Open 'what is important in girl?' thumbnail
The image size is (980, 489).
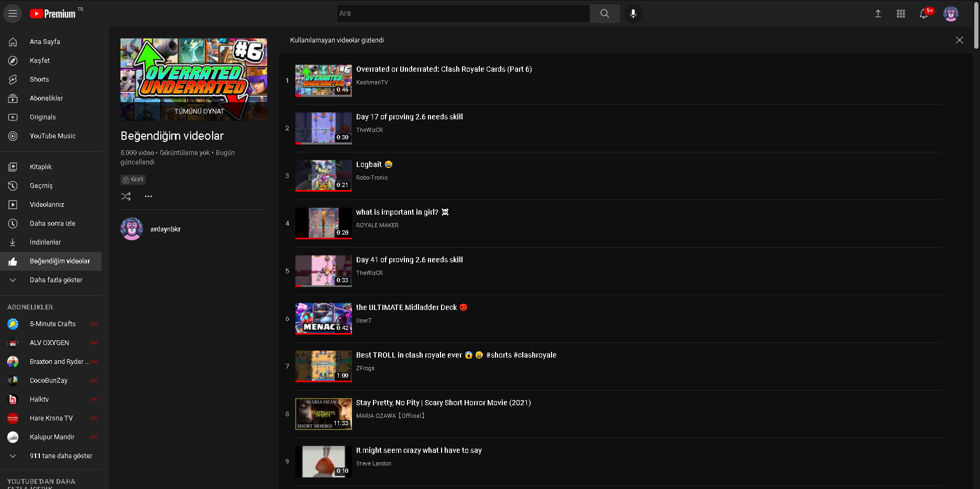(x=324, y=224)
